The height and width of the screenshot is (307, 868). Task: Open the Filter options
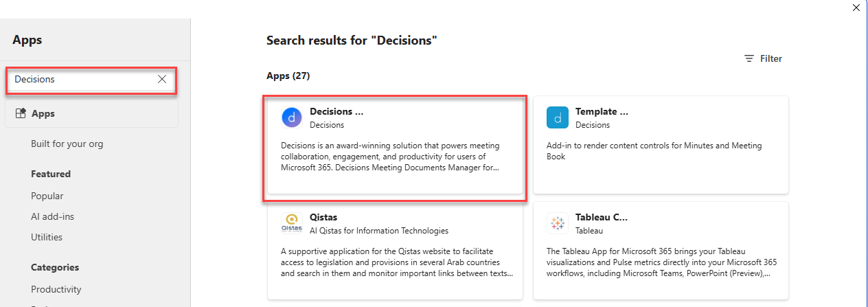coord(763,58)
